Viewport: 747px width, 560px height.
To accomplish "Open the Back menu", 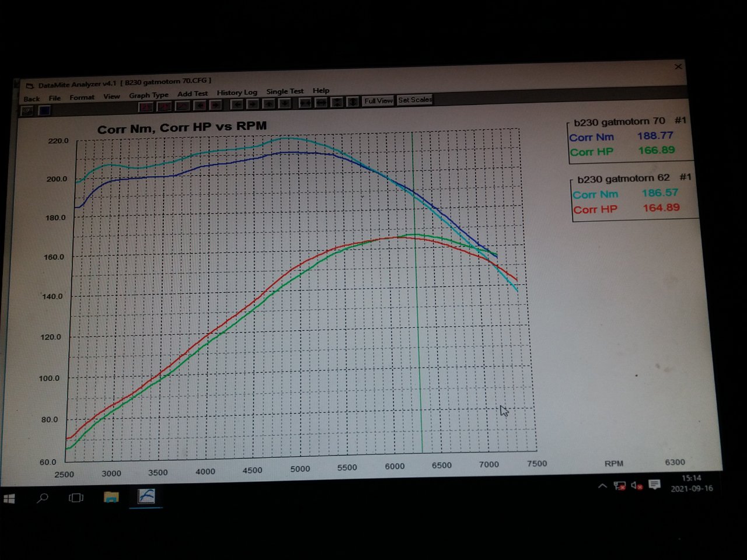I will tap(32, 99).
